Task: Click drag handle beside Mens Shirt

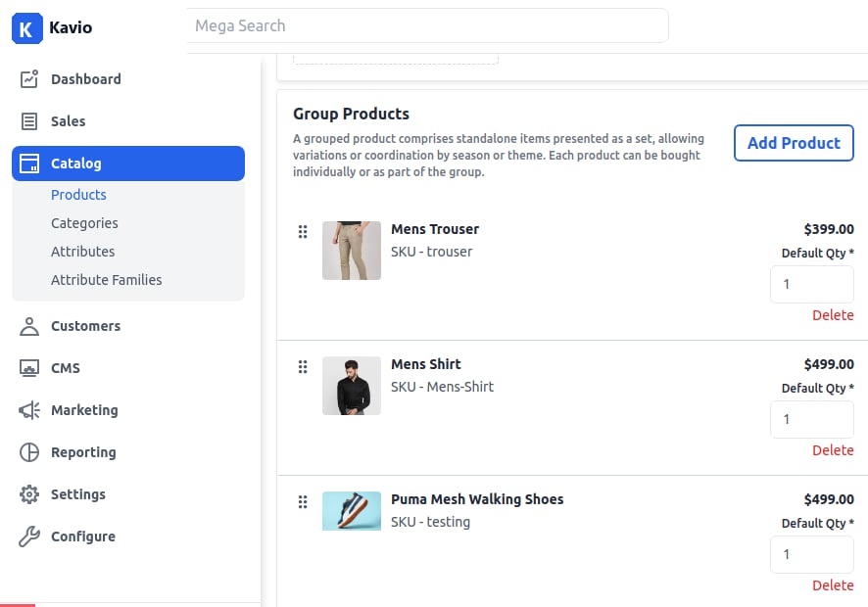Action: (303, 366)
